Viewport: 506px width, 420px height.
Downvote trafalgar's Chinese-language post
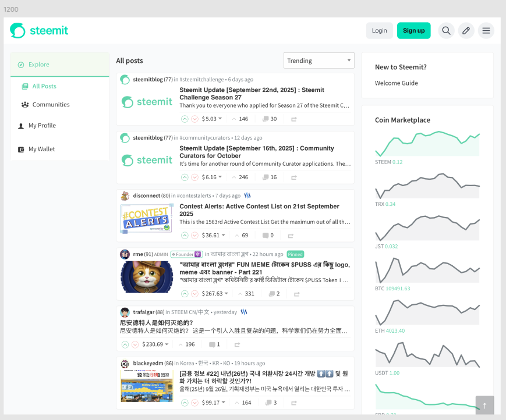pos(135,344)
